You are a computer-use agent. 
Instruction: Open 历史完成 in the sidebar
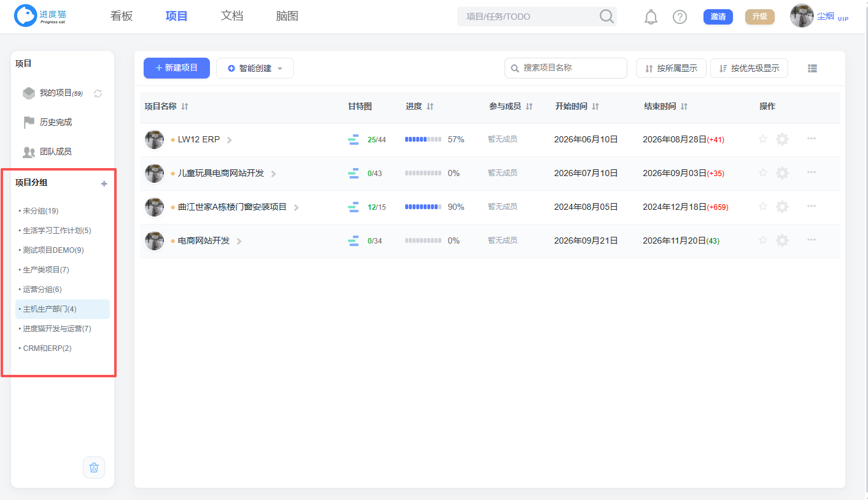[x=47, y=122]
